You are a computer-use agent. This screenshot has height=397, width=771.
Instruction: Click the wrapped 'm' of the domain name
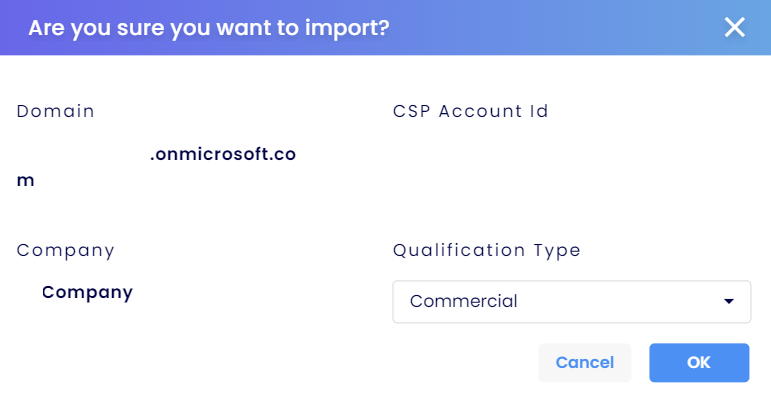[x=26, y=181]
